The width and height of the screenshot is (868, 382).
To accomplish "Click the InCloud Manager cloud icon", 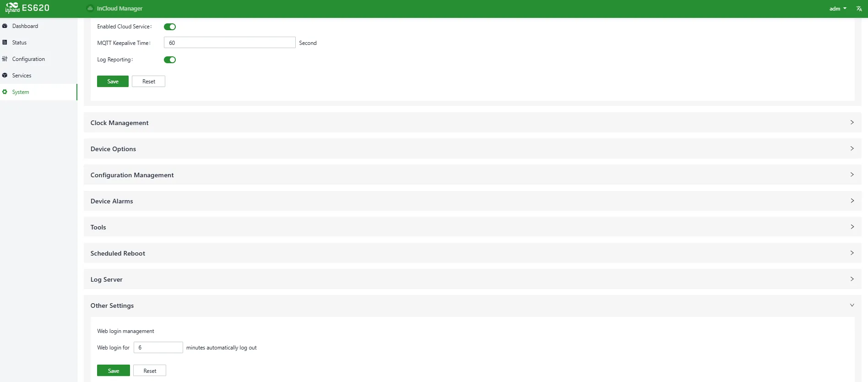I will [90, 8].
